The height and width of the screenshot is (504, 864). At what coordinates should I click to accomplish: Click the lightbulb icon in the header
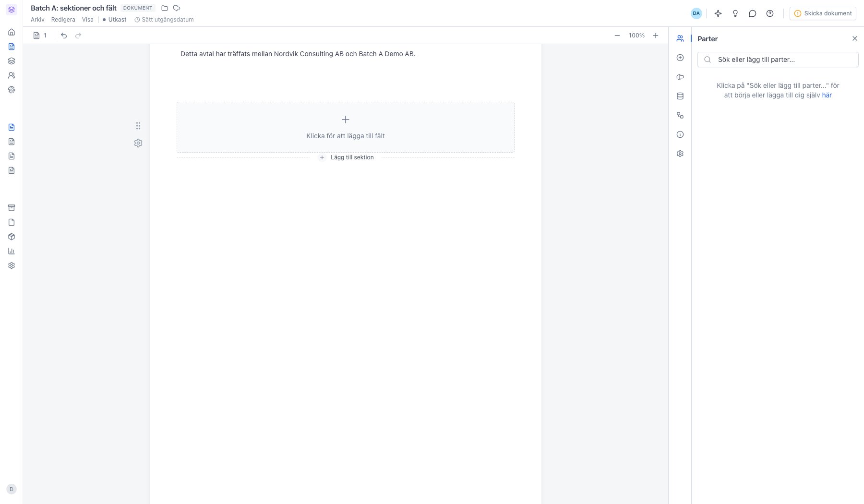point(735,13)
